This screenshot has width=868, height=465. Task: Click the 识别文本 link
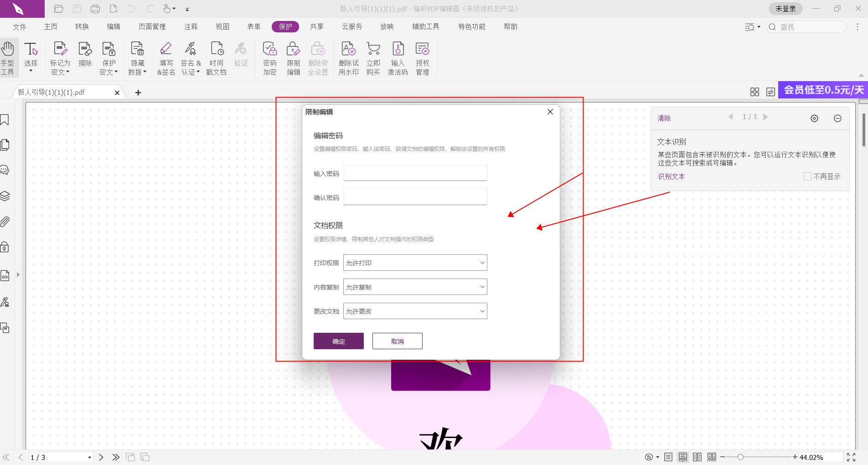[671, 176]
